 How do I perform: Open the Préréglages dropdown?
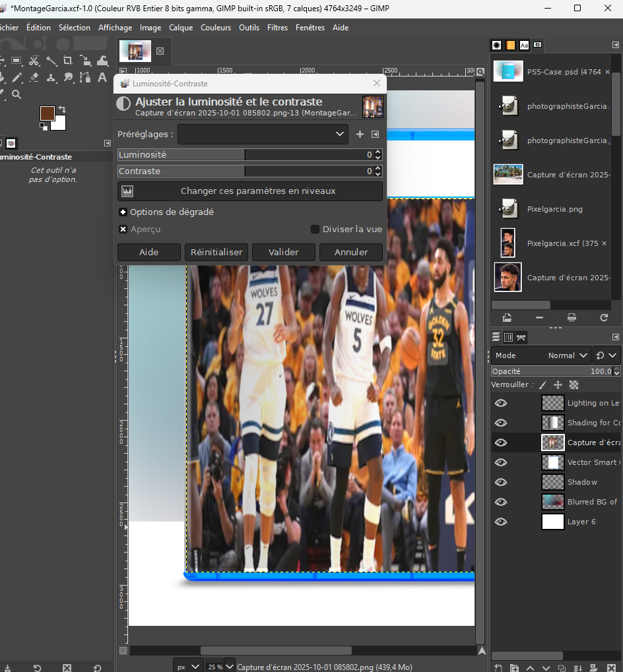click(x=263, y=135)
